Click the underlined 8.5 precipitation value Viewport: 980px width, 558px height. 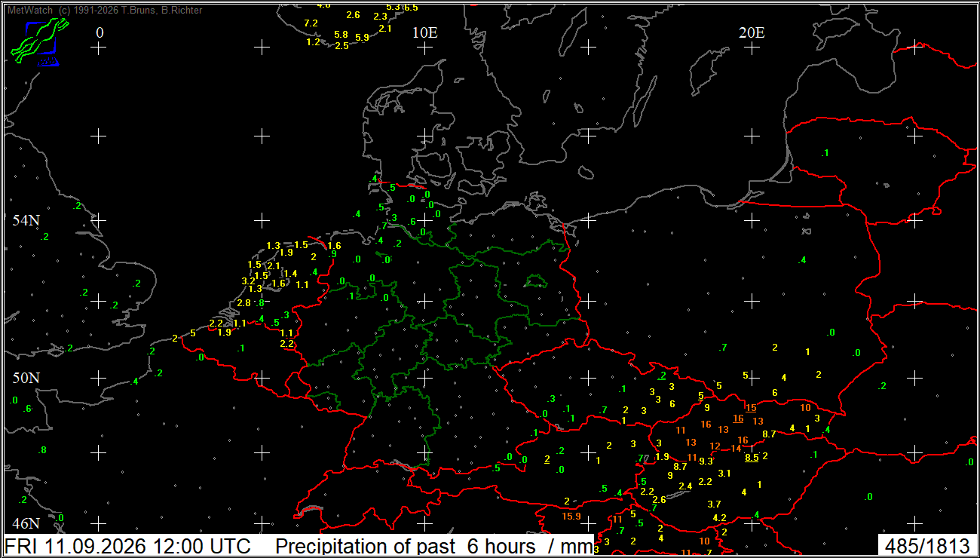click(752, 457)
